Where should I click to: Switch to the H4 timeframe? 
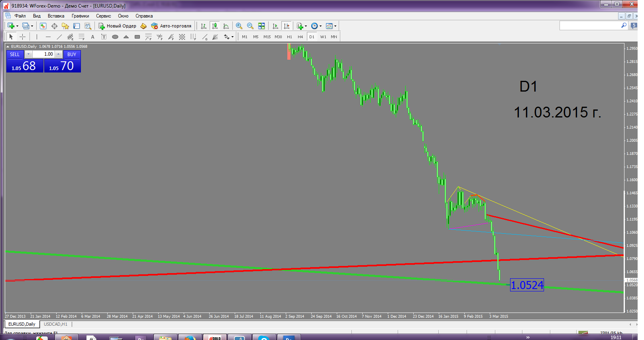point(300,37)
